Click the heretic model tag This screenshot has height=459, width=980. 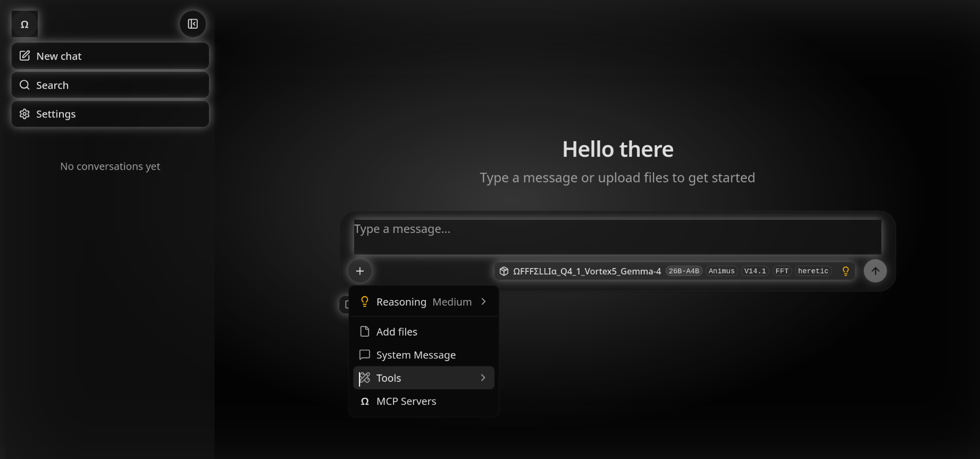(x=813, y=271)
